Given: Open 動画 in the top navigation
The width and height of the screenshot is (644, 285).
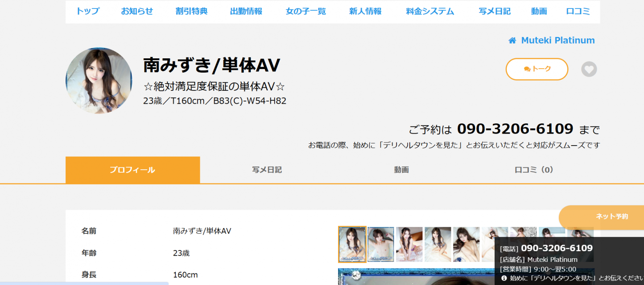Looking at the screenshot, I should click(539, 12).
